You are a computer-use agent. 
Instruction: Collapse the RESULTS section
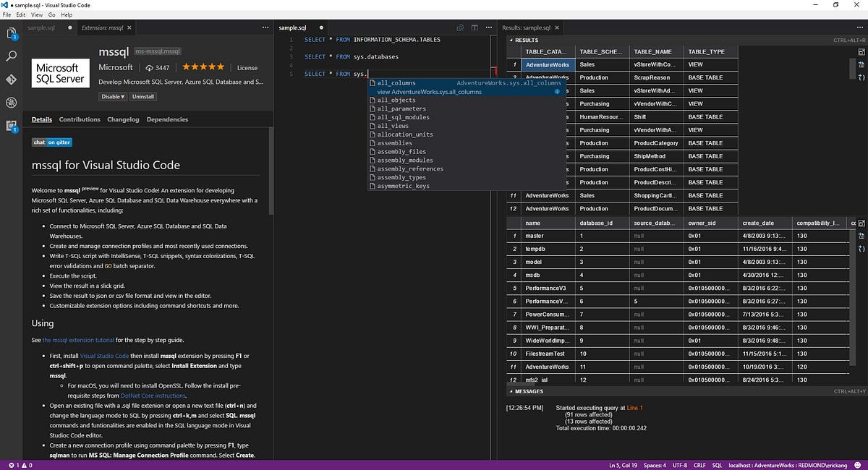511,39
